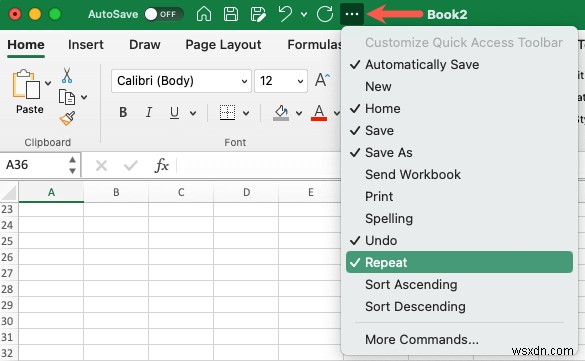Select Send Workbook from the menu
Viewport: 585px width, 361px height.
pyautogui.click(x=459, y=175)
